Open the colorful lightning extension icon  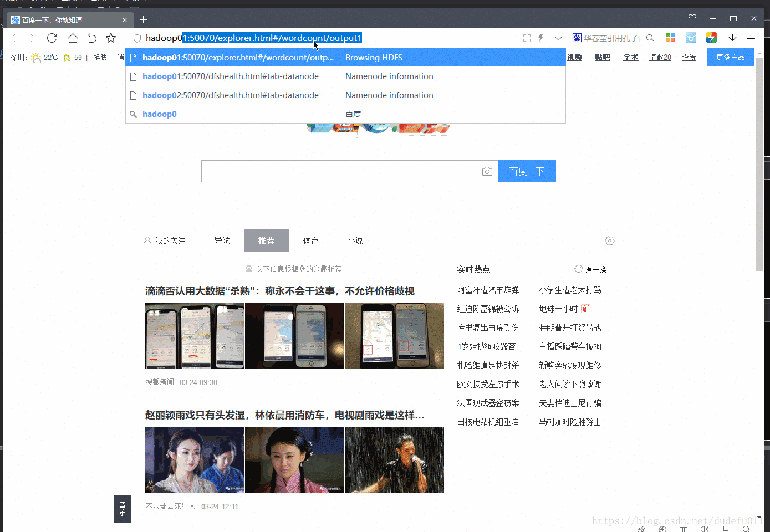pyautogui.click(x=711, y=38)
